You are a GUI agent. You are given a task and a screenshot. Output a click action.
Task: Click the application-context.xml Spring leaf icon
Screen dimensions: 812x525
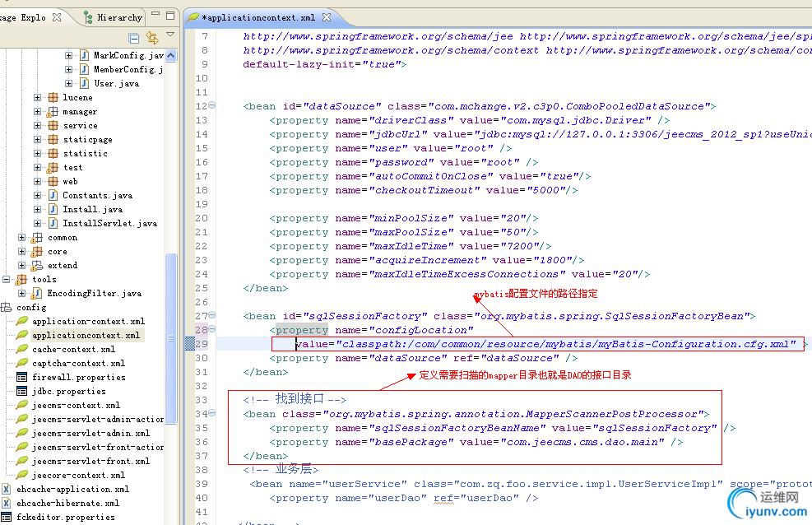tap(21, 321)
